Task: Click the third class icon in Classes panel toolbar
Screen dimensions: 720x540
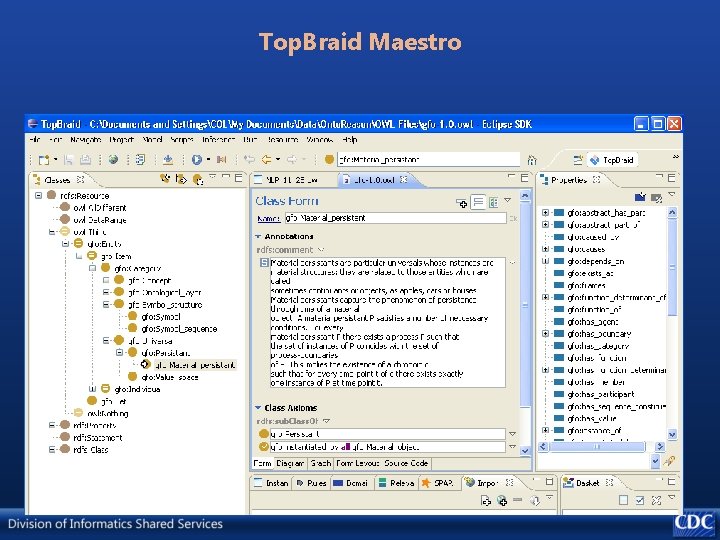Action: point(198,179)
